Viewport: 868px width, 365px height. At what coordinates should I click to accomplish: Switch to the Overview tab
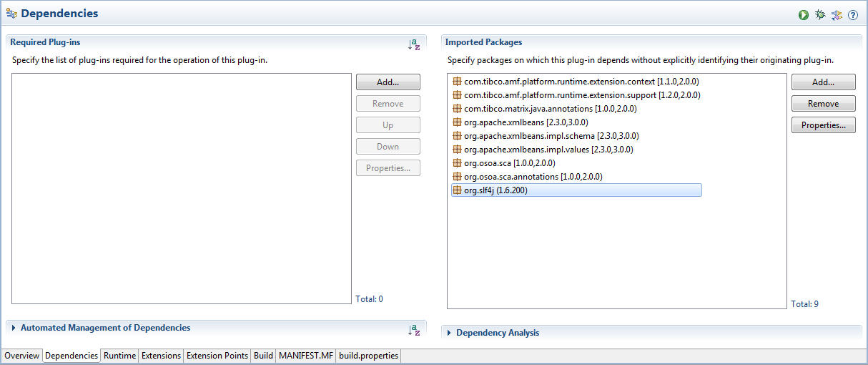coord(22,356)
